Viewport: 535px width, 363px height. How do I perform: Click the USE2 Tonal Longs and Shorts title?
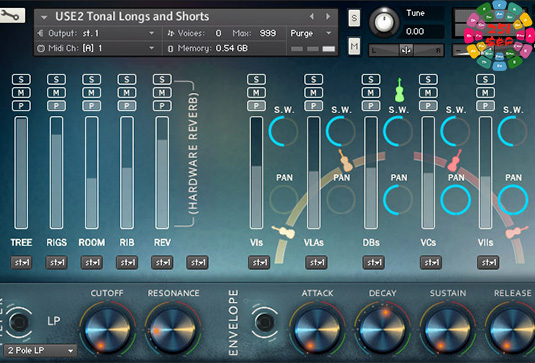132,16
